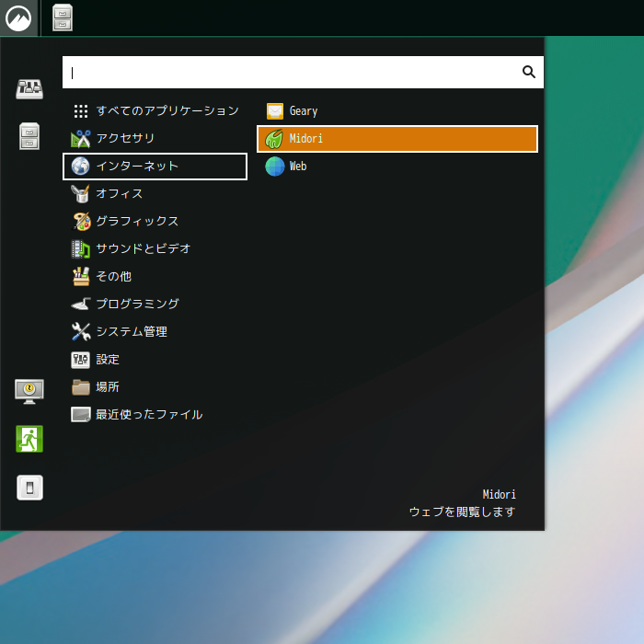Click the document icon beside 最近使ったファイル
This screenshot has width=644, height=644.
(x=81, y=415)
